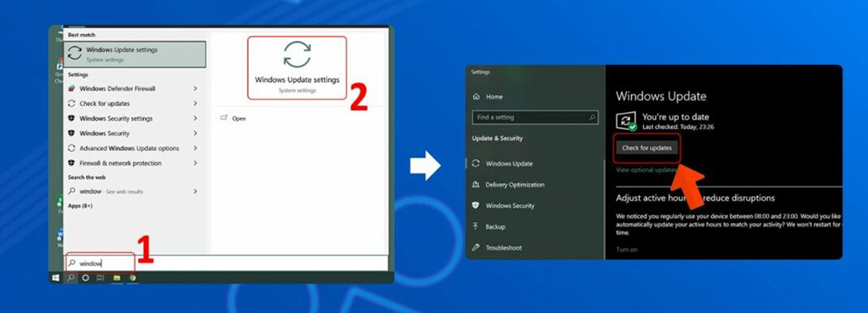The image size is (868, 313).
Task: Click 'Adjust active hours' heading text
Action: [695, 198]
